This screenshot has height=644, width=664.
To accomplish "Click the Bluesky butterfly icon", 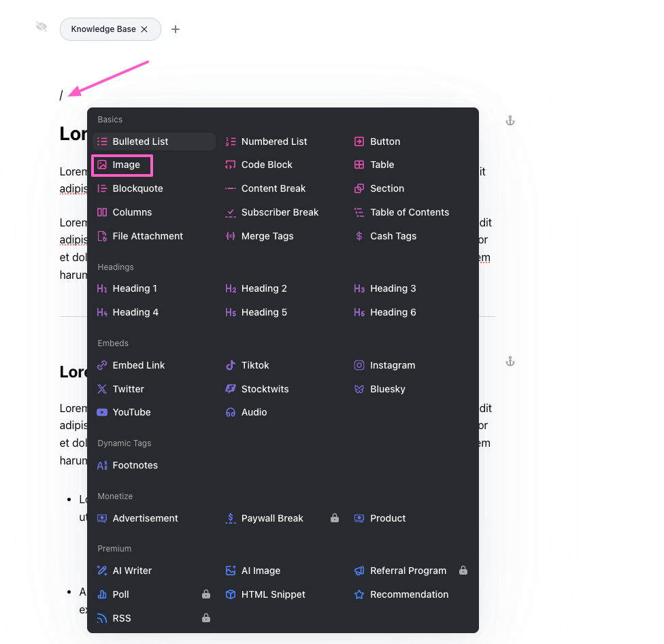I will [x=359, y=389].
